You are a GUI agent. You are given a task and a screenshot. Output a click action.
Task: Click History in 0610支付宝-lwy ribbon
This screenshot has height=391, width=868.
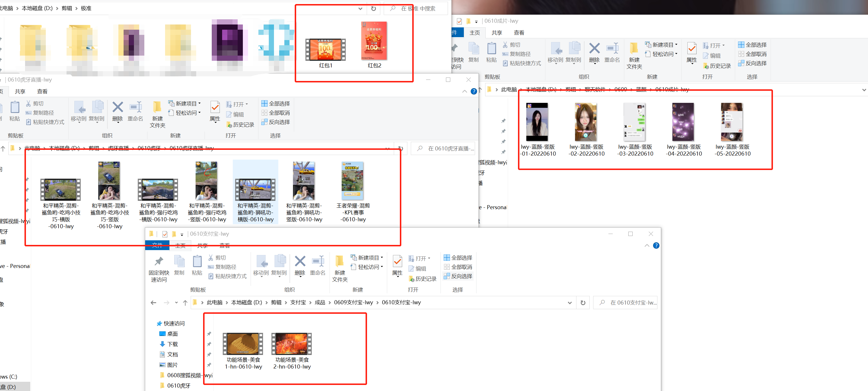pyautogui.click(x=422, y=279)
